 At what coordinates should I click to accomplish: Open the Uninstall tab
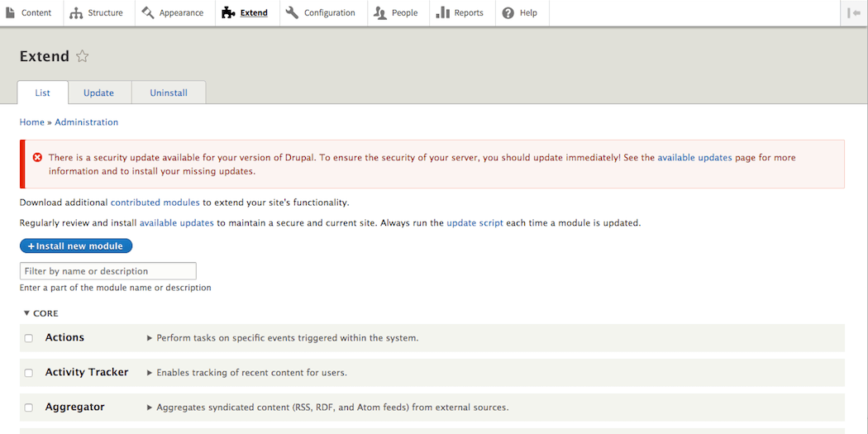[169, 93]
